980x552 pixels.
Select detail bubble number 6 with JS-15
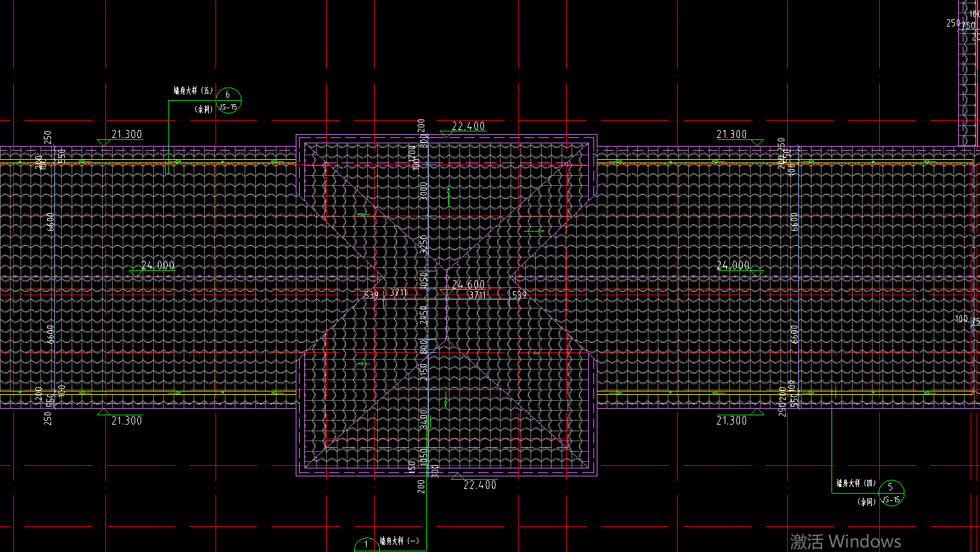(228, 100)
